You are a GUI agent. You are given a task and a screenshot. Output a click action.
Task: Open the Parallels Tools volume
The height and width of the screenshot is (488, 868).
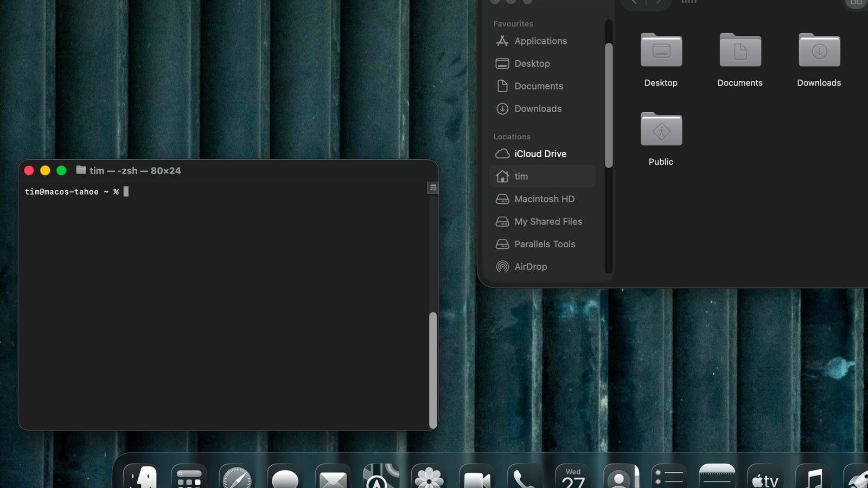544,244
